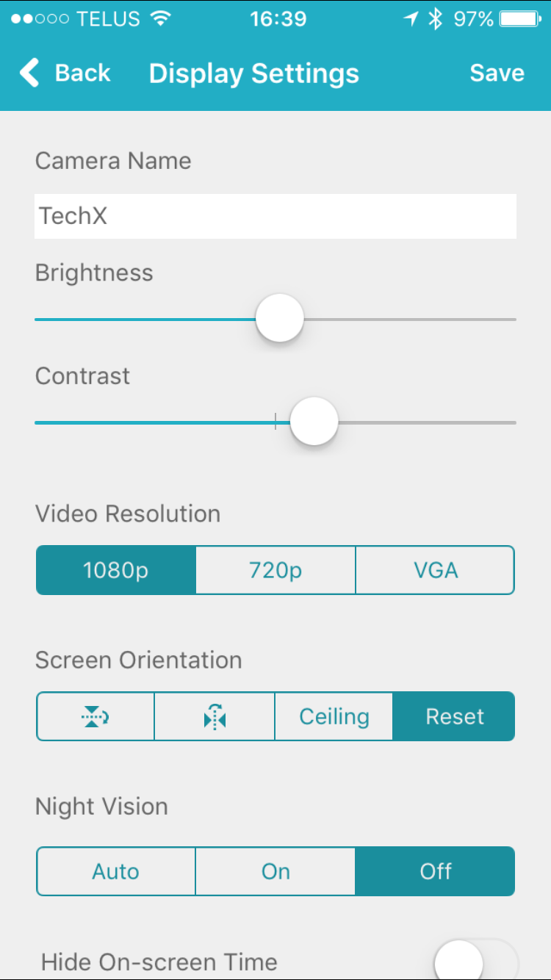The width and height of the screenshot is (551, 980).
Task: Tap the horizontal mirror orientation icon
Action: 215,716
